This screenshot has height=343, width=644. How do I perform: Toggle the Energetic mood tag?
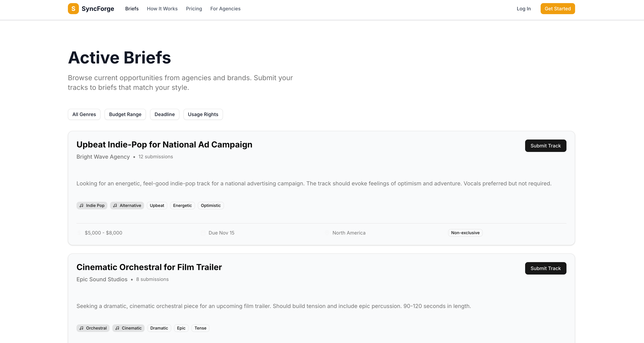pyautogui.click(x=182, y=205)
